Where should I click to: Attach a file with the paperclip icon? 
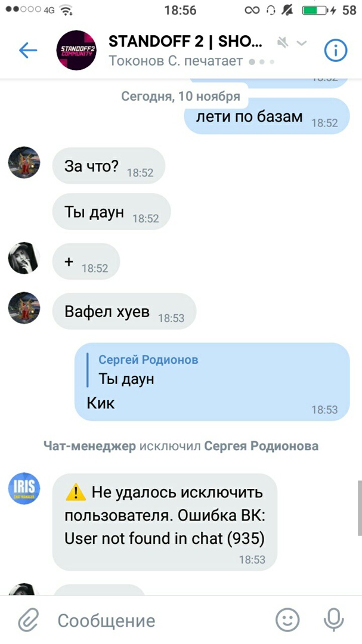tap(29, 620)
